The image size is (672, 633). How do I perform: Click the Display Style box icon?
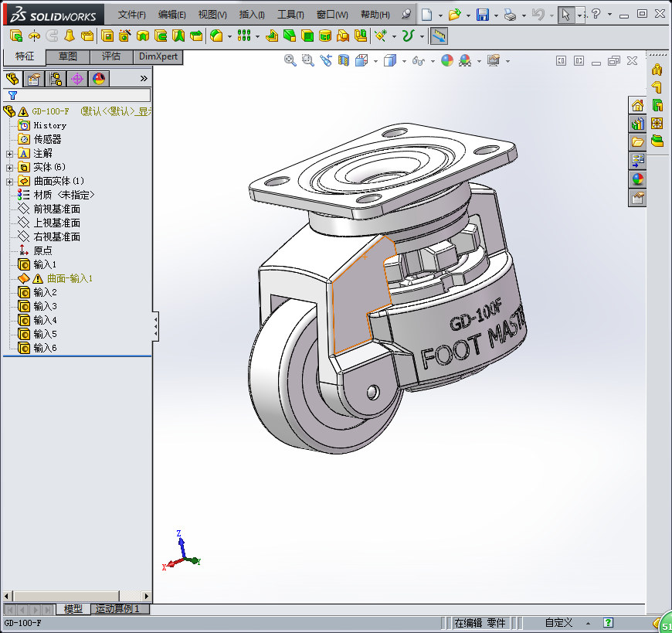389,60
